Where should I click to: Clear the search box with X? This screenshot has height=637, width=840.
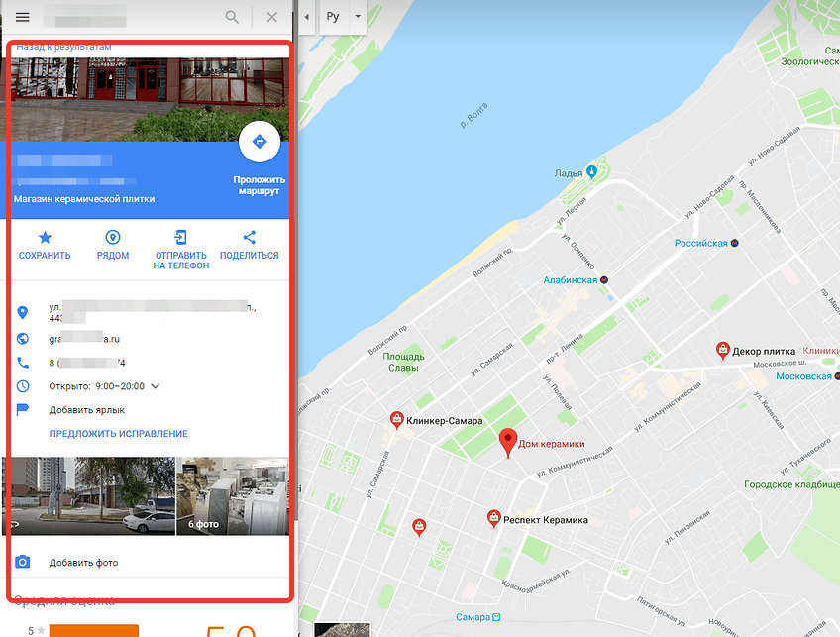click(x=272, y=17)
